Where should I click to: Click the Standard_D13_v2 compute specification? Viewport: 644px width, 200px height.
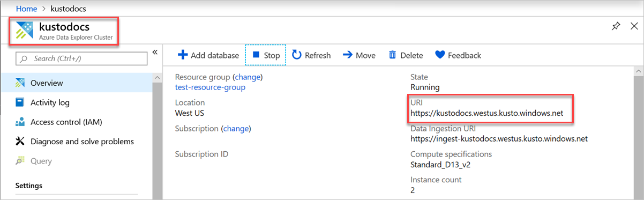(440, 165)
